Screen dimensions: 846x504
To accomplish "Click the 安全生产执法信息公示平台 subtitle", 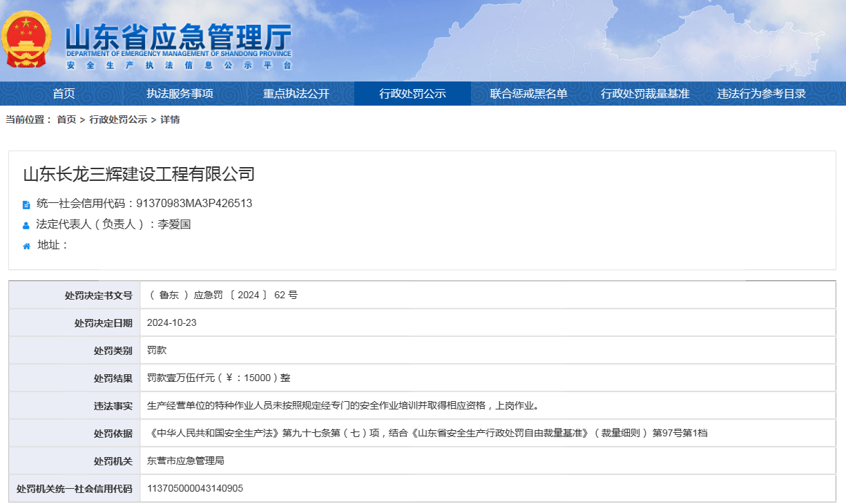I will 180,66.
